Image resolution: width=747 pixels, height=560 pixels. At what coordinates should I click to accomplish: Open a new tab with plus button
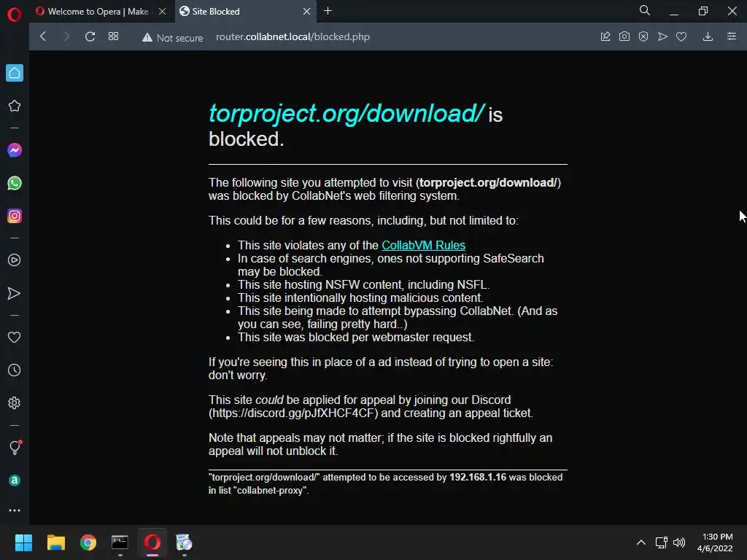(328, 11)
